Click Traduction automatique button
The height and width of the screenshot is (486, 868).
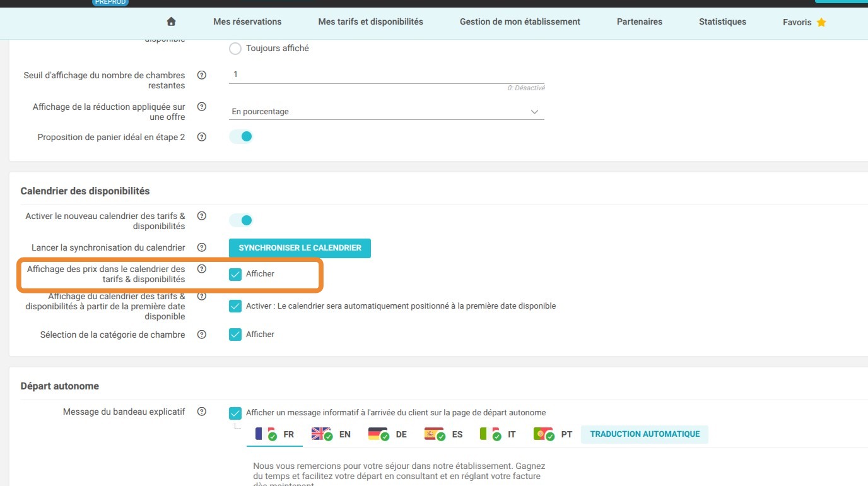(645, 434)
